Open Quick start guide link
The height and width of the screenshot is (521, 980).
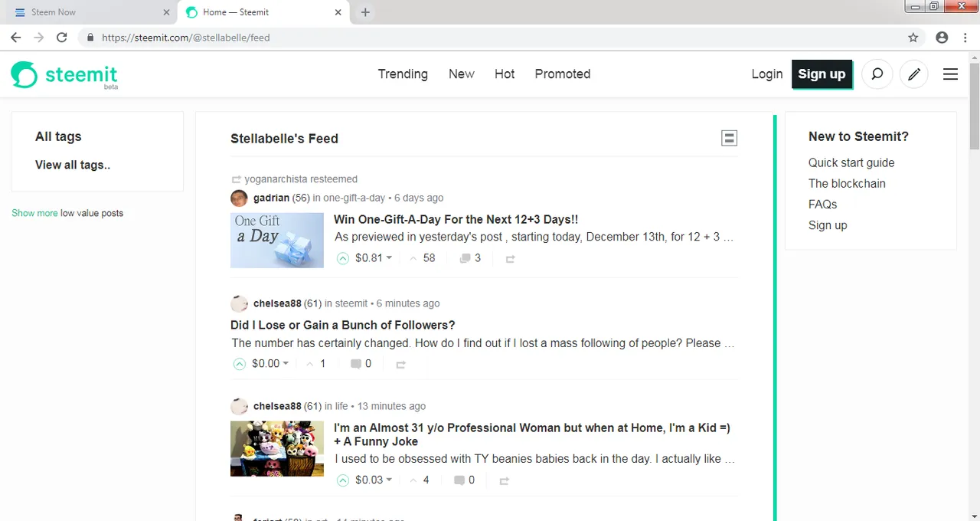pyautogui.click(x=851, y=162)
